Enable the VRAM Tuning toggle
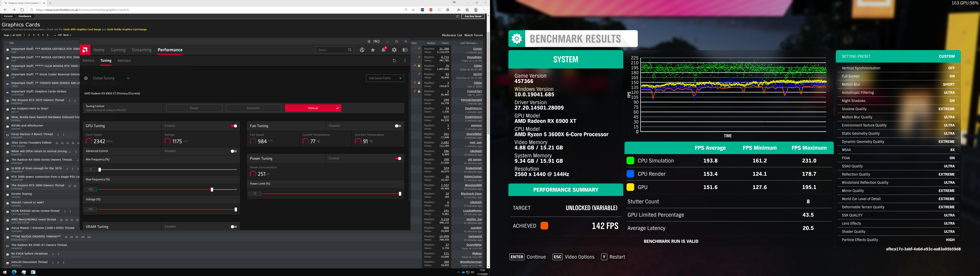Viewport: 980px width, 276px height. pos(234,227)
